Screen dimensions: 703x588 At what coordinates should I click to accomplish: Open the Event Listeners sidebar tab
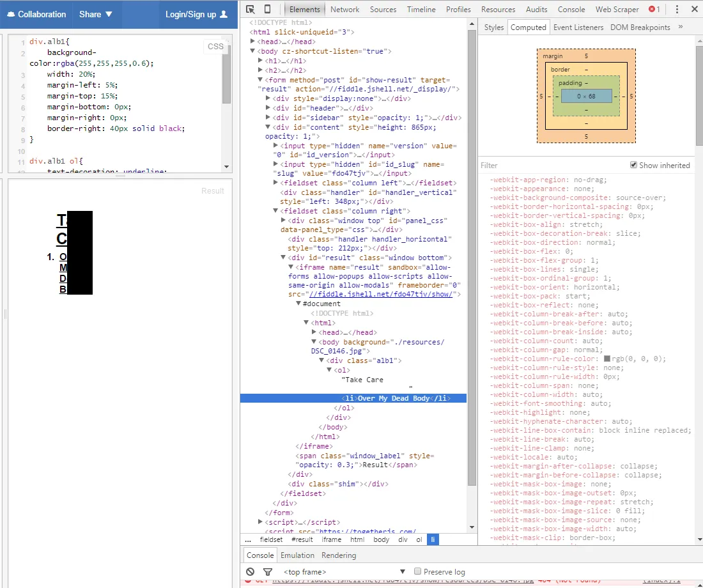(578, 27)
